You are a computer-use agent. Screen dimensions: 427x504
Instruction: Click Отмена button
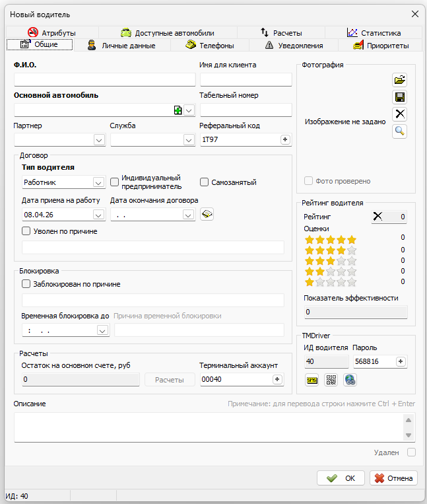pyautogui.click(x=393, y=478)
